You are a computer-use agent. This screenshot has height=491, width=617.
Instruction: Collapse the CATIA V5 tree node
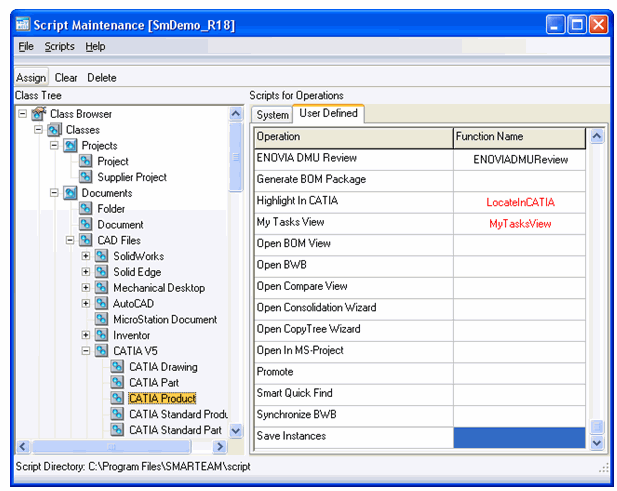[86, 352]
